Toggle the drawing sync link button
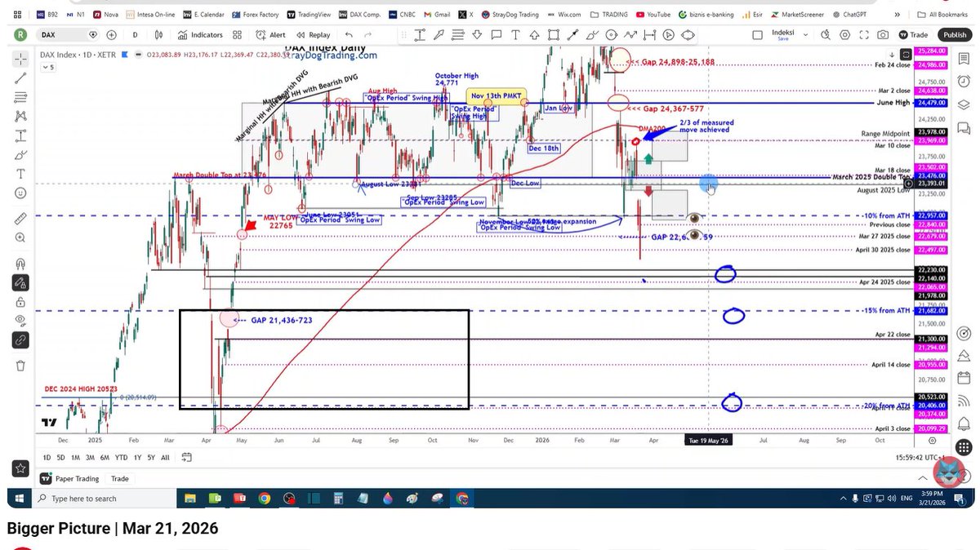Image resolution: width=980 pixels, height=550 pixels. point(20,340)
